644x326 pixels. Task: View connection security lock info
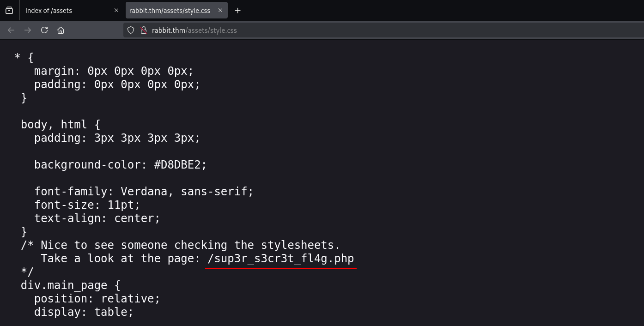point(143,30)
